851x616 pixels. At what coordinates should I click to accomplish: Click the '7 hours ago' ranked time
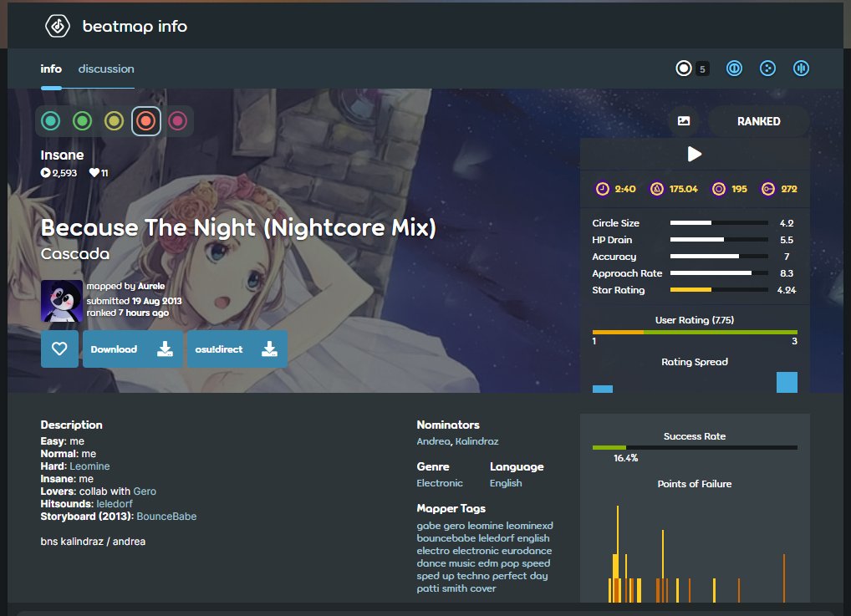(144, 313)
